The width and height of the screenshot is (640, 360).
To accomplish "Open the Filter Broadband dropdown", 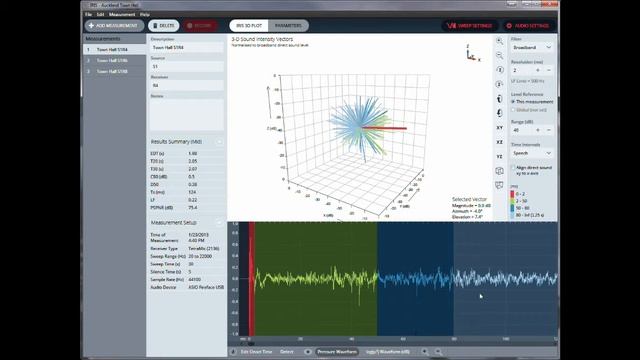I will (x=532, y=47).
